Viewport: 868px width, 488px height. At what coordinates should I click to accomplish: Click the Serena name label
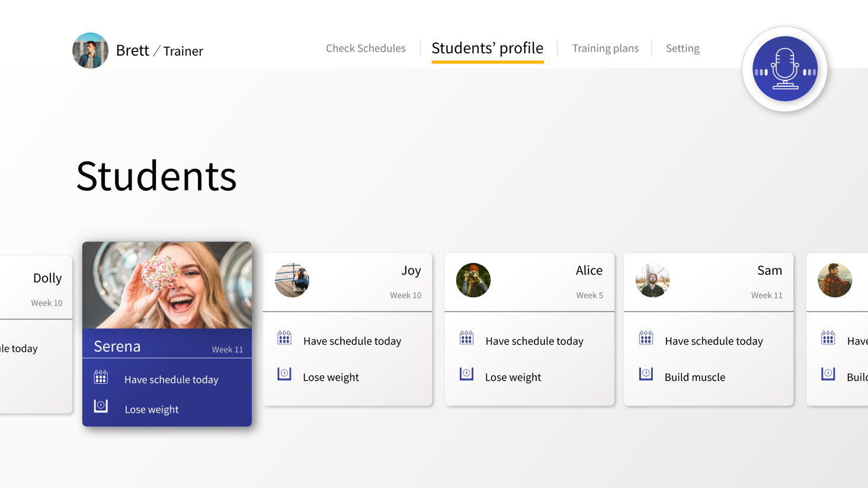tap(117, 346)
